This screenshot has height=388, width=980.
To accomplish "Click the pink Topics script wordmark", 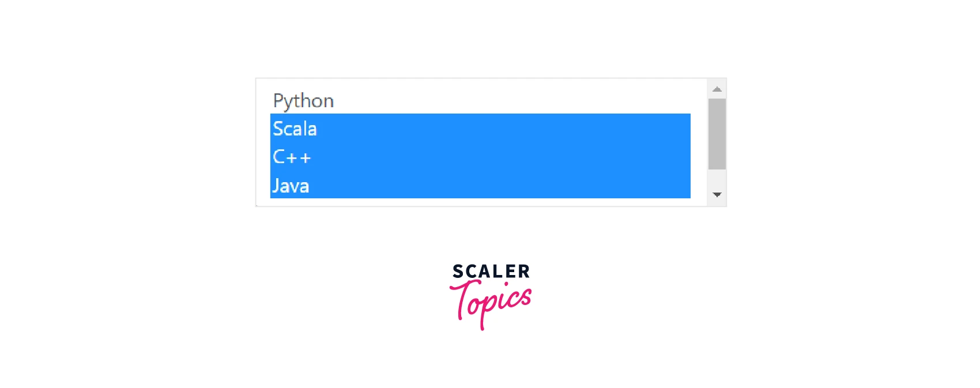I will coord(492,304).
